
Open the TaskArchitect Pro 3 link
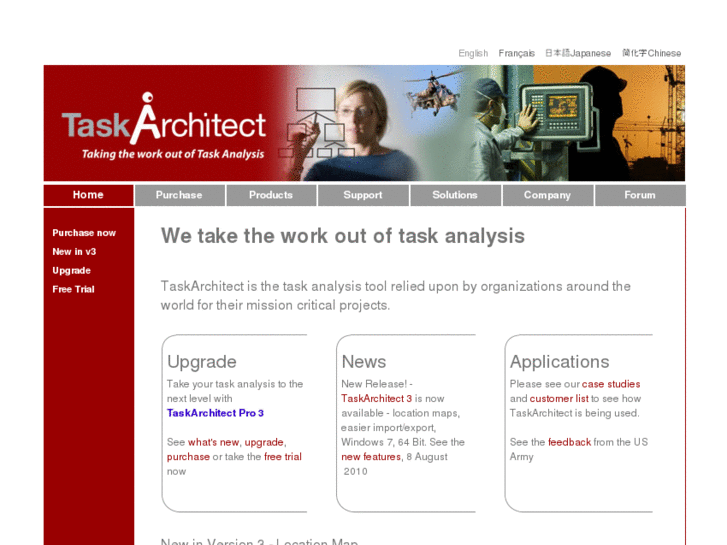coord(215,413)
